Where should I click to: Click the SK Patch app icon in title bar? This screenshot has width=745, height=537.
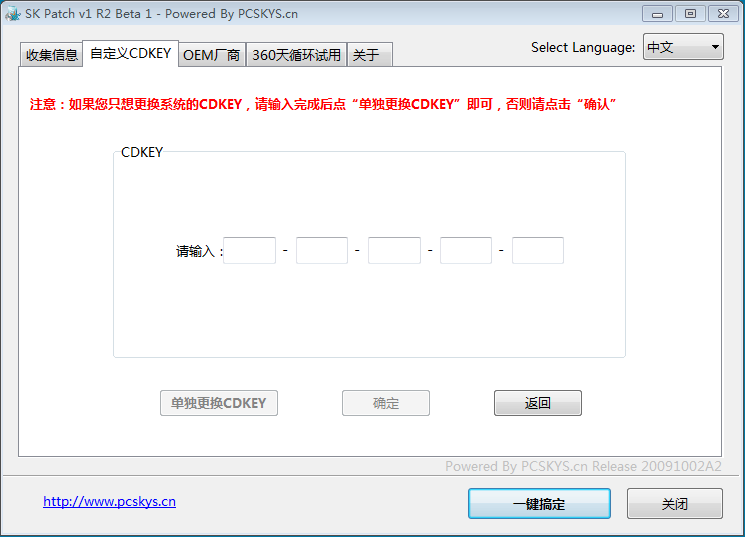click(x=13, y=14)
